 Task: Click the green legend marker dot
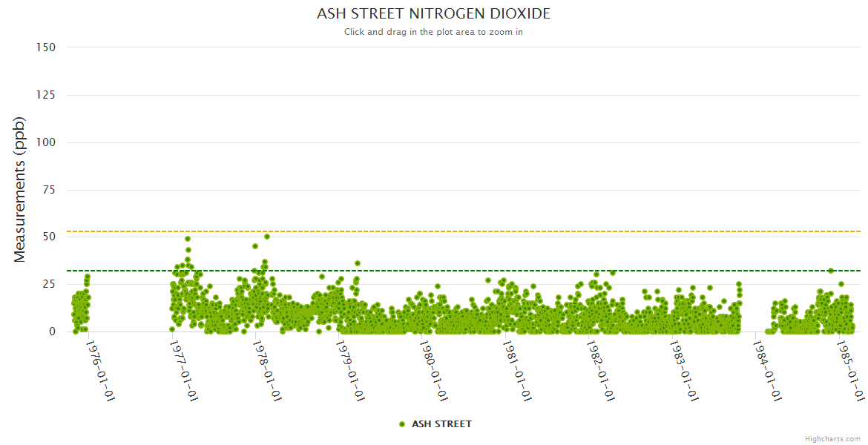tap(402, 424)
